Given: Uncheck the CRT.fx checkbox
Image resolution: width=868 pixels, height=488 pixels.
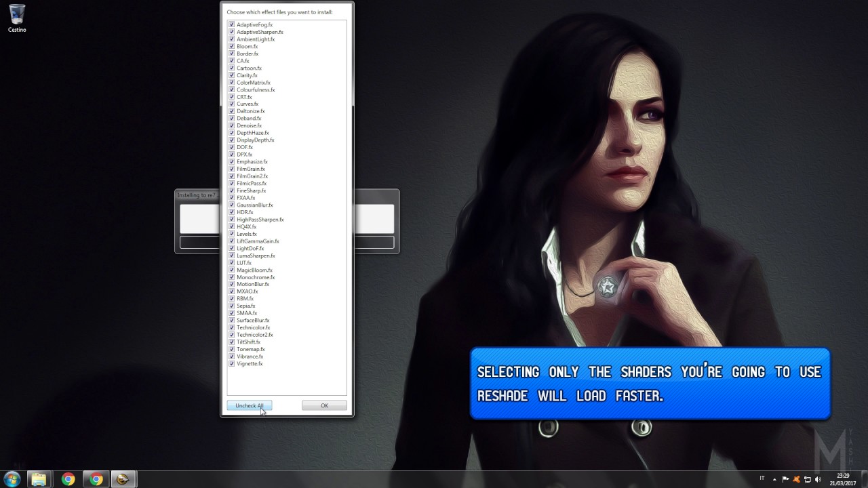Looking at the screenshot, I should (x=231, y=97).
